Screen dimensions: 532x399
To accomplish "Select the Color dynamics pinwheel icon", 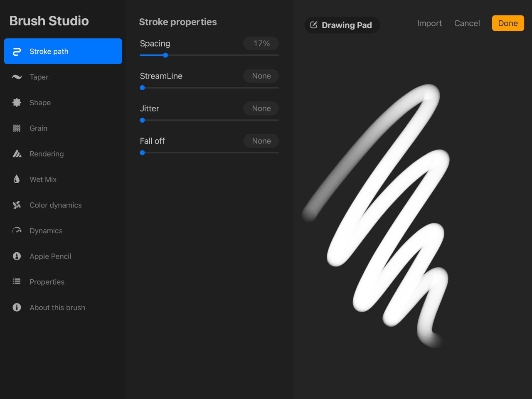I will pyautogui.click(x=16, y=205).
